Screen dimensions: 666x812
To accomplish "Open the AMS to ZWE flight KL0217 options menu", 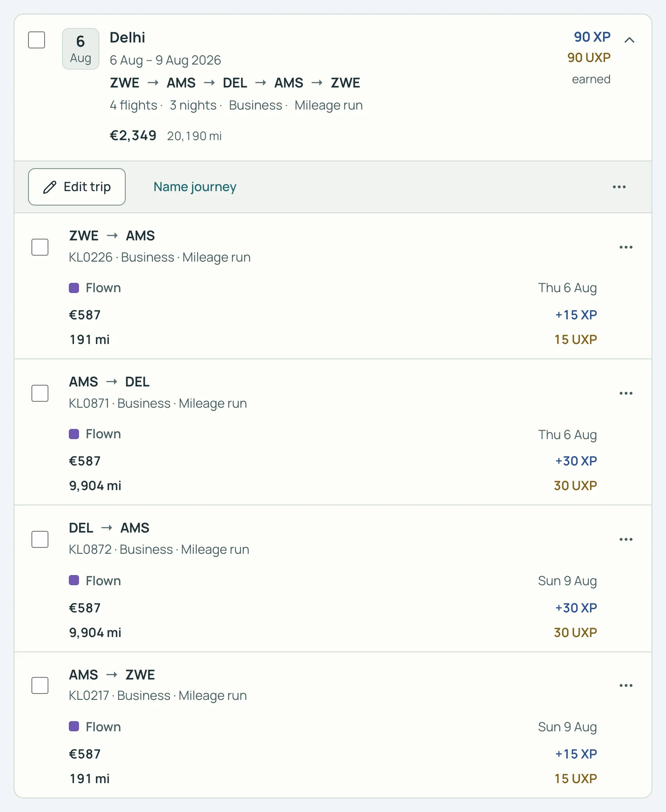I will point(626,685).
